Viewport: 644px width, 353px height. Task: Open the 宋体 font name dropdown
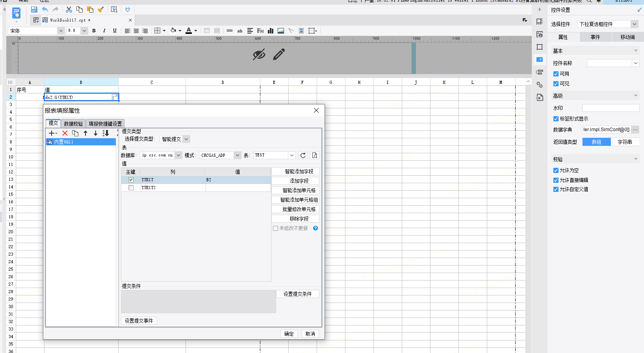click(61, 31)
